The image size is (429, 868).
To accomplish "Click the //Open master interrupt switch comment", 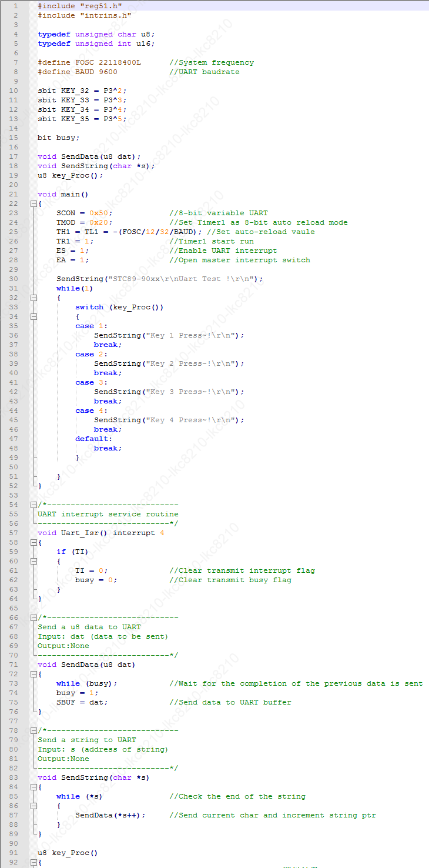I will click(x=240, y=260).
